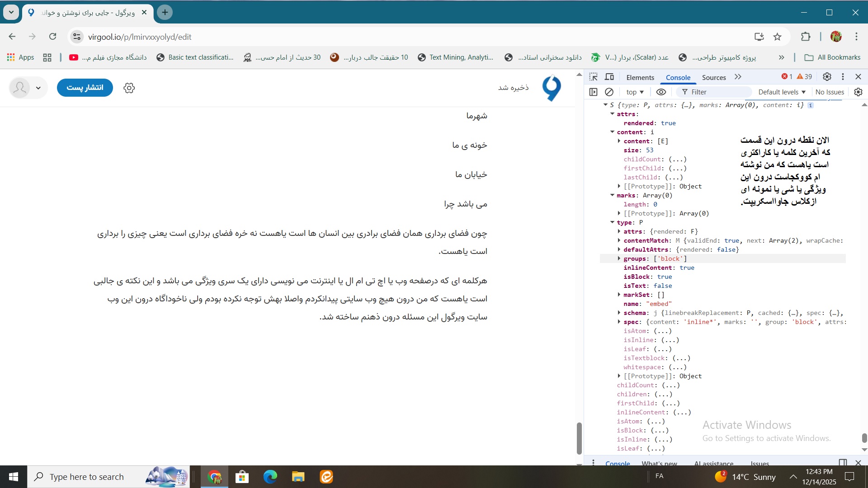
Task: Click the console Filter input field
Action: 719,92
